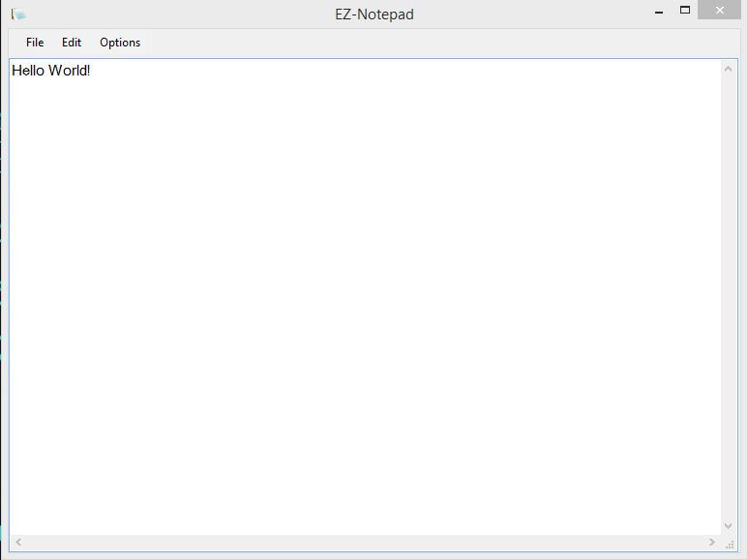This screenshot has width=748, height=560.
Task: Open the File menu
Action: tap(35, 43)
